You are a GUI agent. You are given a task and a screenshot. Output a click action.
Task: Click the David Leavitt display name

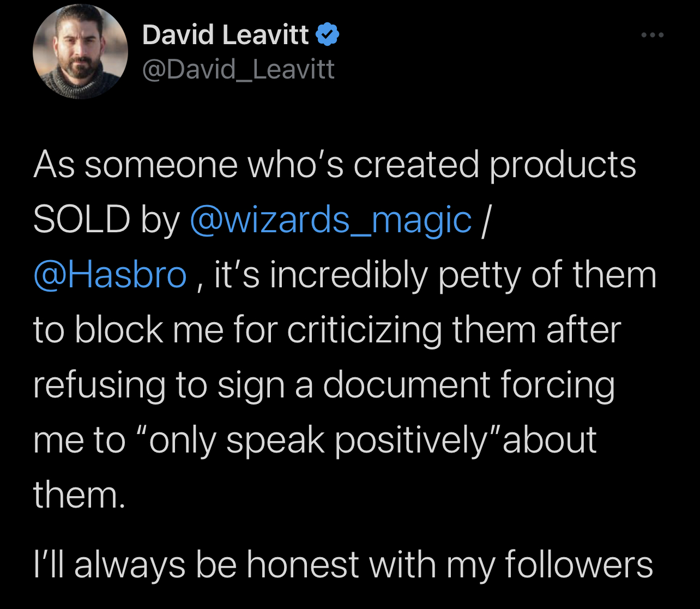point(225,35)
